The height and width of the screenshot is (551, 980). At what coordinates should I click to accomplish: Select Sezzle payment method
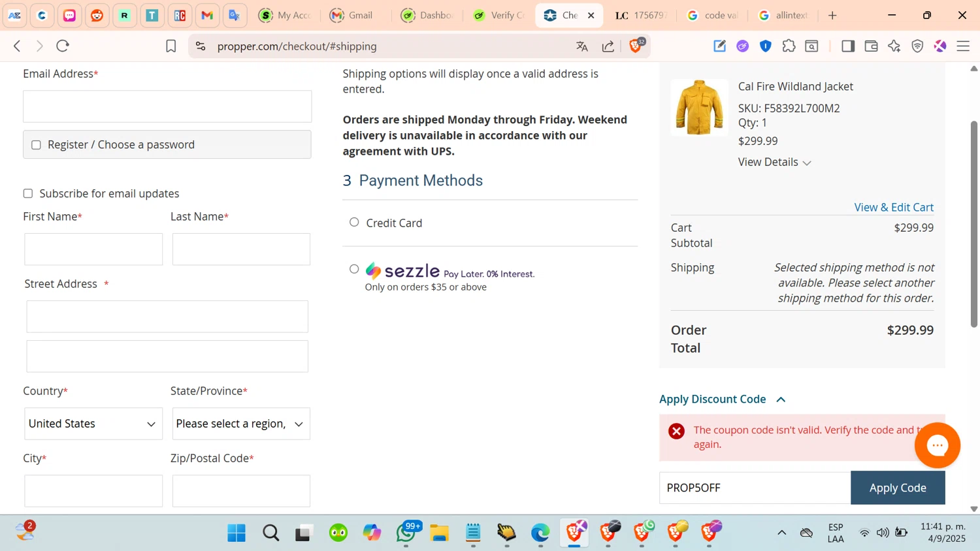point(354,269)
